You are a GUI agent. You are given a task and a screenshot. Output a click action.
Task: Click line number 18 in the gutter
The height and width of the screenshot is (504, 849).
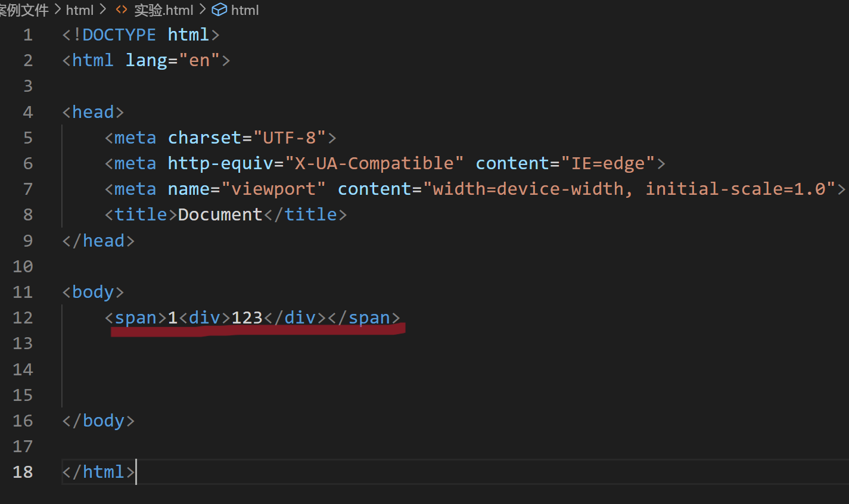(23, 472)
